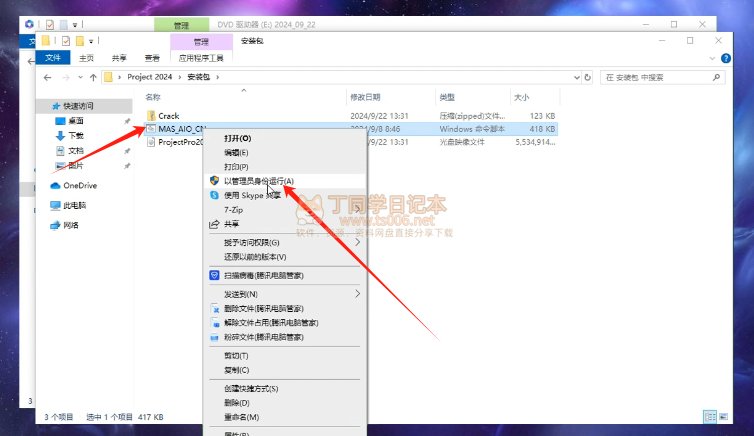Open the recent locations dropdown arrow

tap(80, 77)
